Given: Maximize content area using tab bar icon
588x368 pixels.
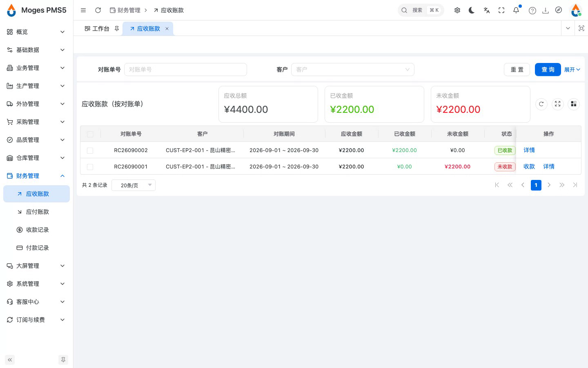Looking at the screenshot, I should (x=581, y=28).
